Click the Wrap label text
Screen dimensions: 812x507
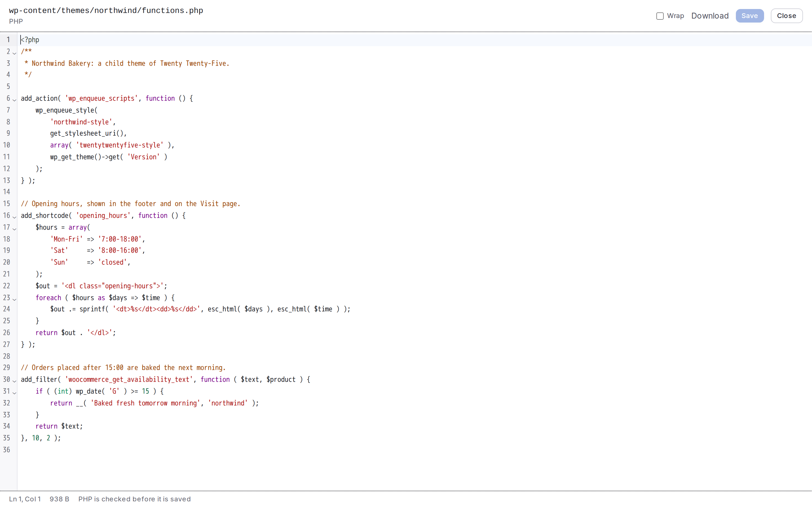click(x=676, y=16)
